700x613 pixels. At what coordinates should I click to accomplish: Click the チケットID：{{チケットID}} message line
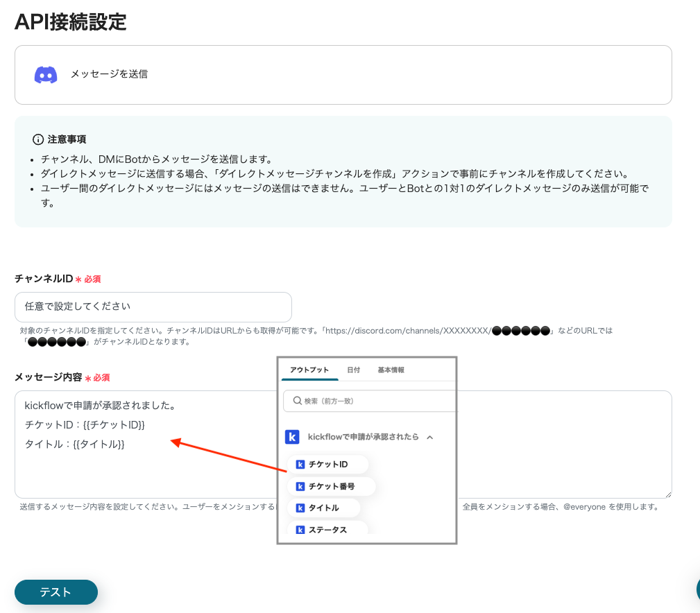[x=85, y=424]
